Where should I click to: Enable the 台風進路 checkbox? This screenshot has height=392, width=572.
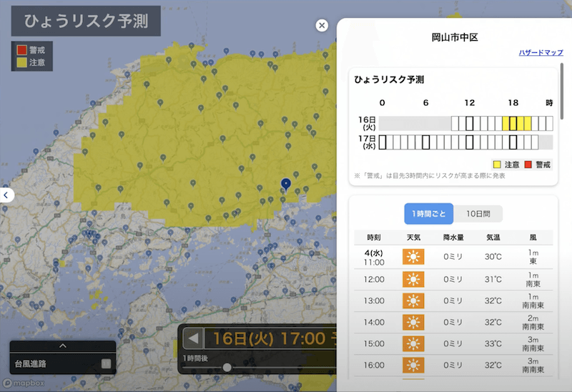(x=106, y=363)
